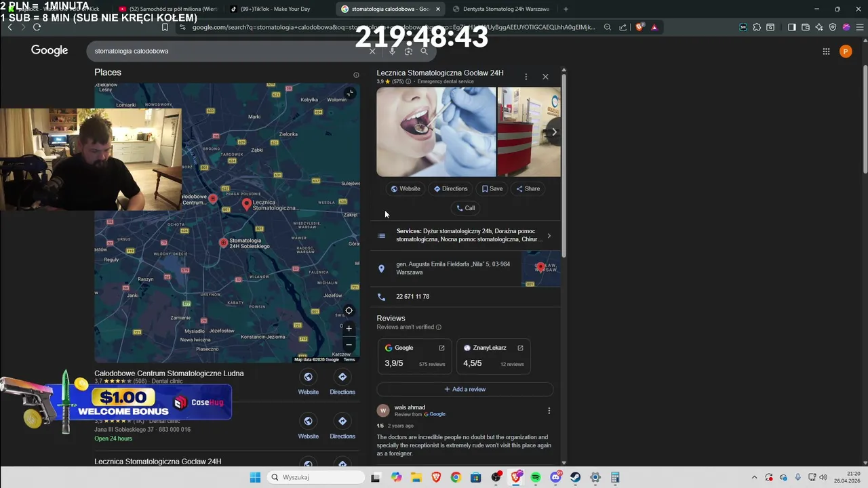The height and width of the screenshot is (488, 868).
Task: Start a voice search with microphone
Action: [x=392, y=51]
